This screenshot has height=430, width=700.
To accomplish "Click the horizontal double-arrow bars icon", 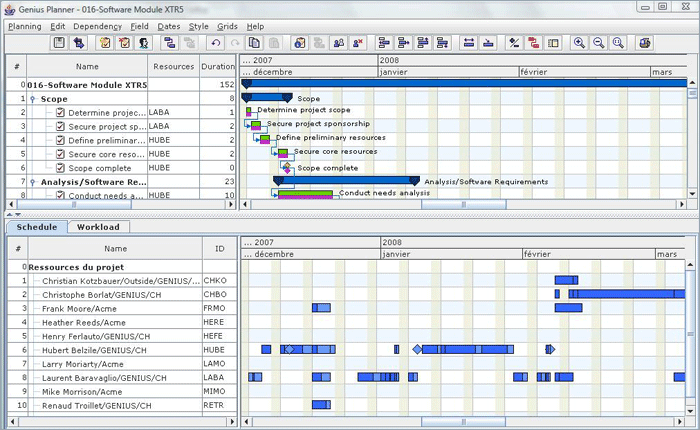I will 469,43.
